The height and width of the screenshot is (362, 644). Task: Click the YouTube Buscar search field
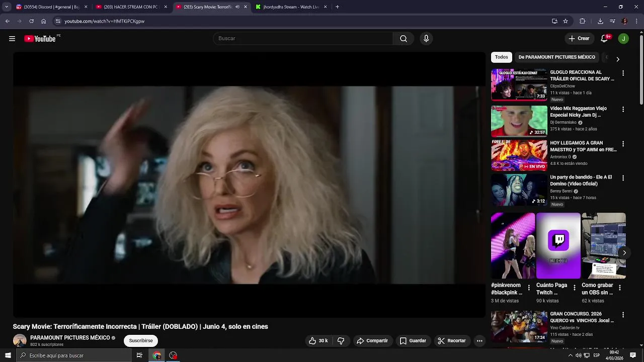click(303, 39)
